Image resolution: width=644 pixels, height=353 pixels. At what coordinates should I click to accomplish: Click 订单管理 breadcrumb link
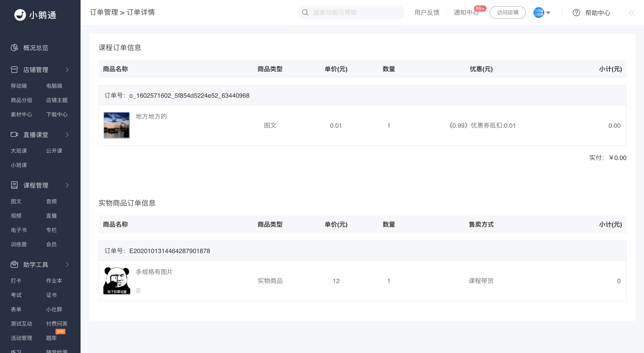[104, 12]
